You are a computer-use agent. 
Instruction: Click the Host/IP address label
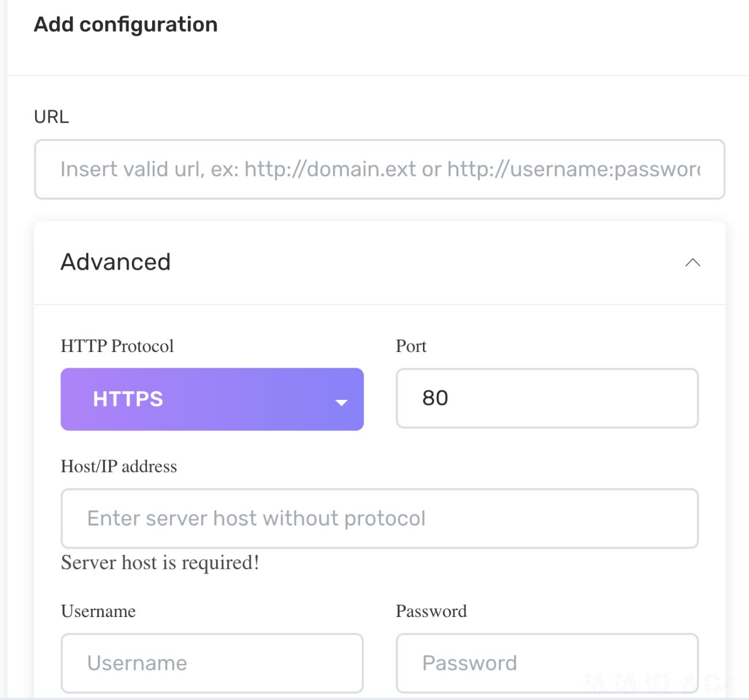click(x=119, y=466)
